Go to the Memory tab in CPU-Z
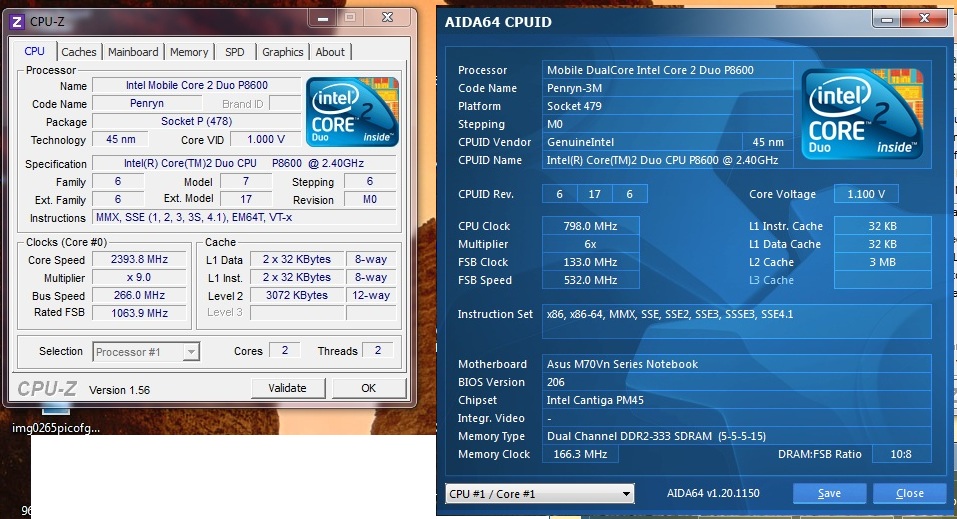 [189, 52]
